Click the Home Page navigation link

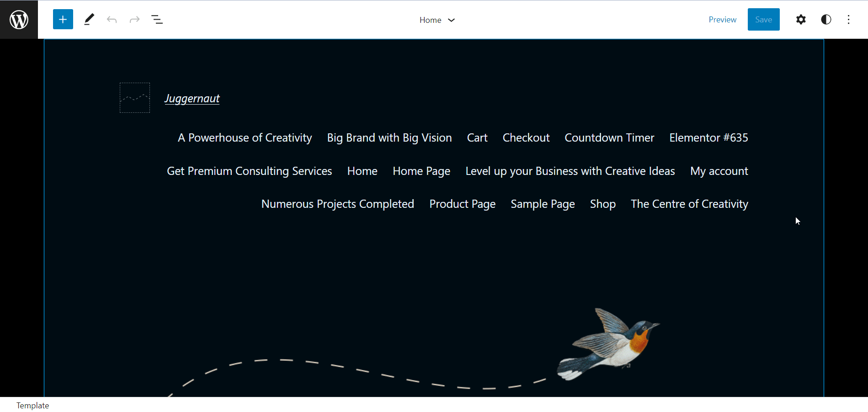click(421, 171)
